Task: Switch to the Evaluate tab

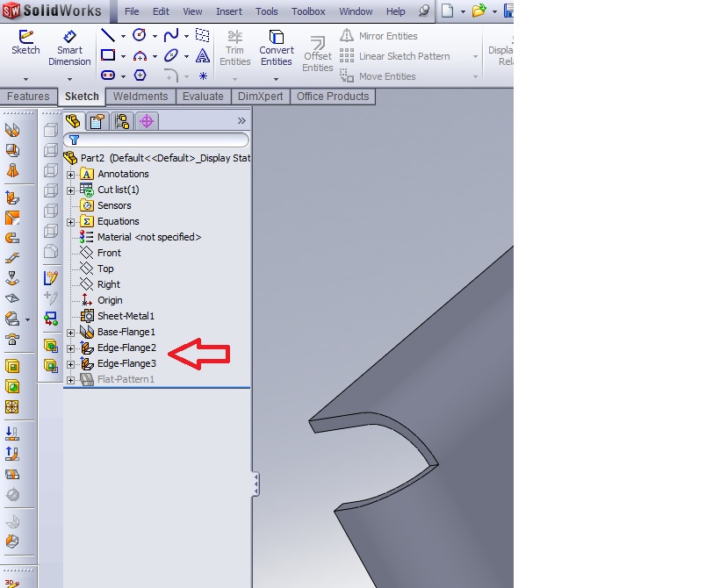Action: pos(203,97)
